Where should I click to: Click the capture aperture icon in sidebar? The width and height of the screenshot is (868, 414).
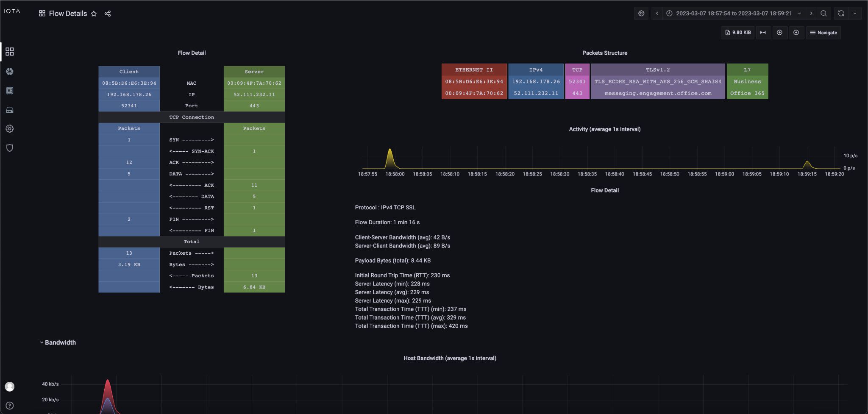(10, 71)
